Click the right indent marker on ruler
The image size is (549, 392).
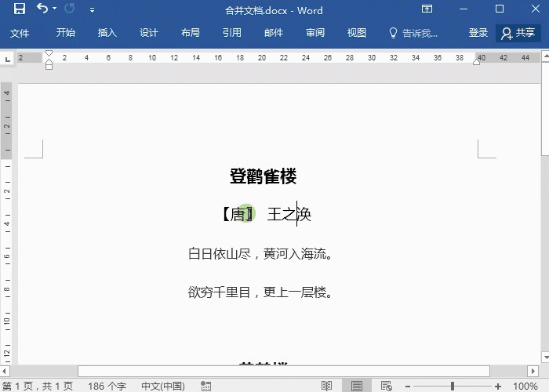[x=476, y=62]
